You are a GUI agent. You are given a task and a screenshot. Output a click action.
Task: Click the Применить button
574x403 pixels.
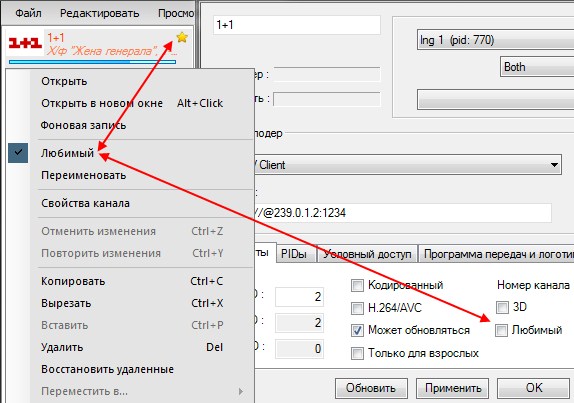click(452, 388)
